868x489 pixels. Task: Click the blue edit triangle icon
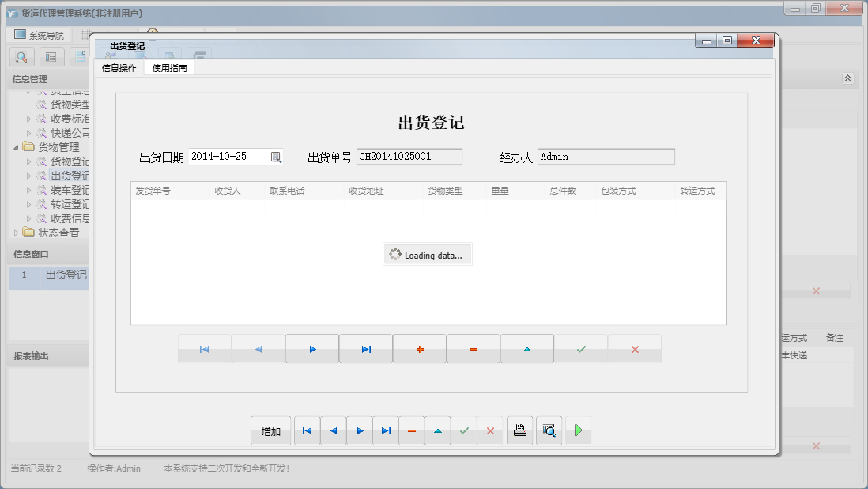[x=527, y=348]
